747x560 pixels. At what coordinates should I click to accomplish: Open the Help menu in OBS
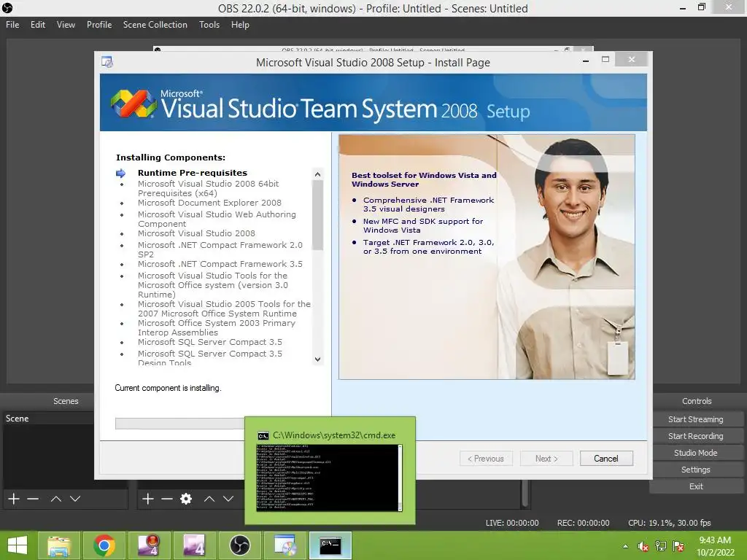pyautogui.click(x=240, y=25)
